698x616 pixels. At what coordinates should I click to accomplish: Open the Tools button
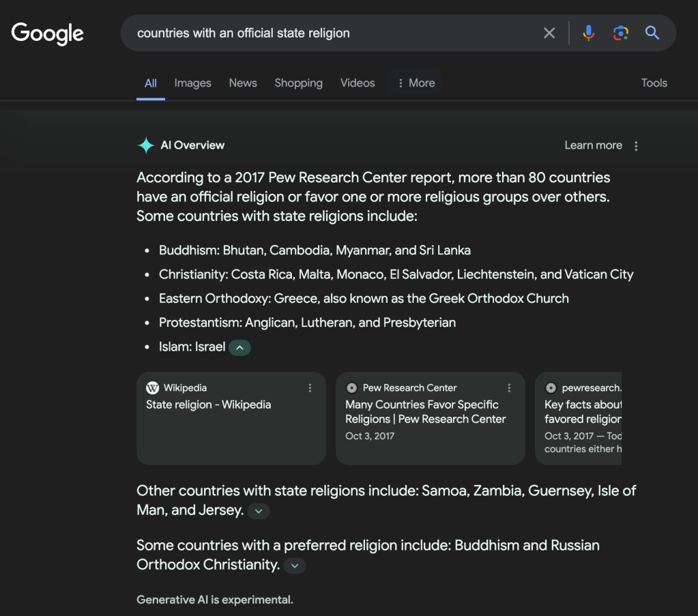[x=654, y=83]
